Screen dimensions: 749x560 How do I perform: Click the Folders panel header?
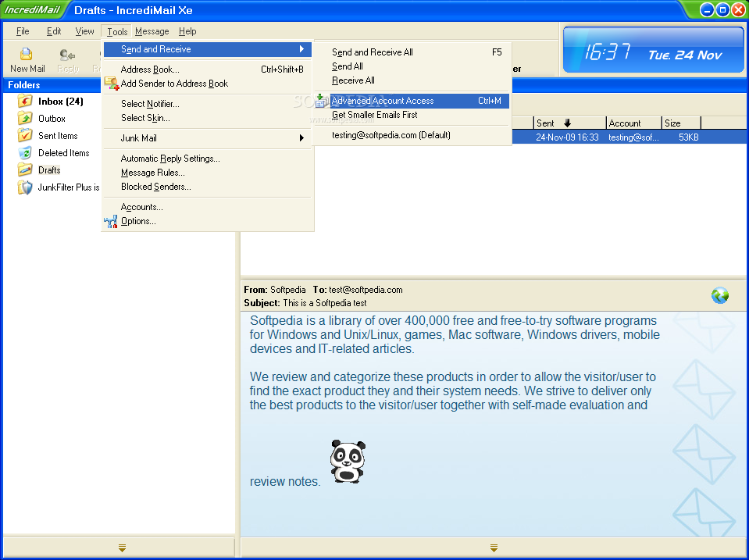[52, 85]
